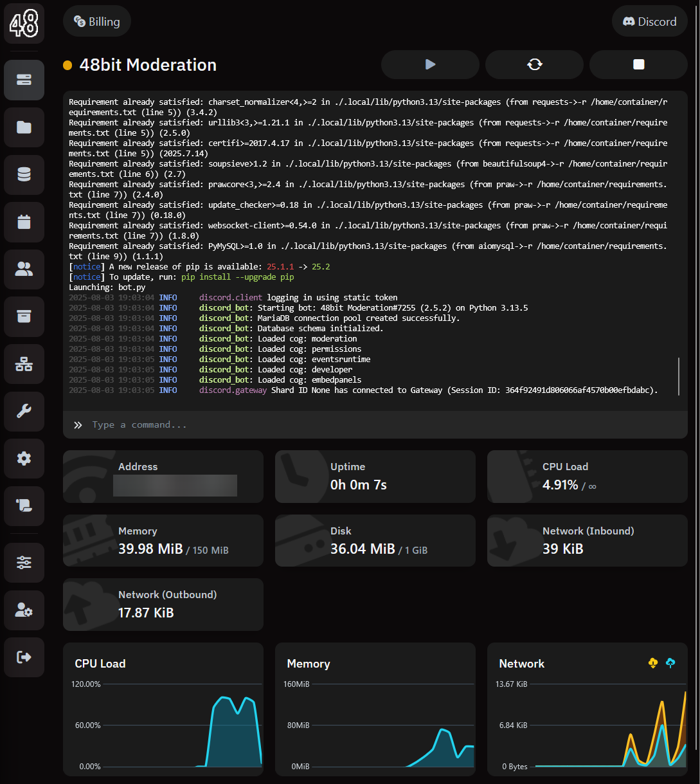Image resolution: width=700 pixels, height=784 pixels.
Task: Open the activity log scroll icon
Action: tap(24, 506)
